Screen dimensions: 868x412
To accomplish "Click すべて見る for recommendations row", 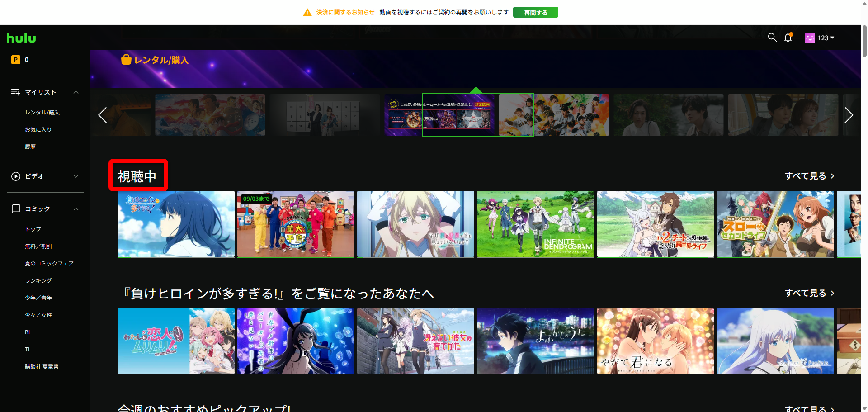I will [x=810, y=293].
